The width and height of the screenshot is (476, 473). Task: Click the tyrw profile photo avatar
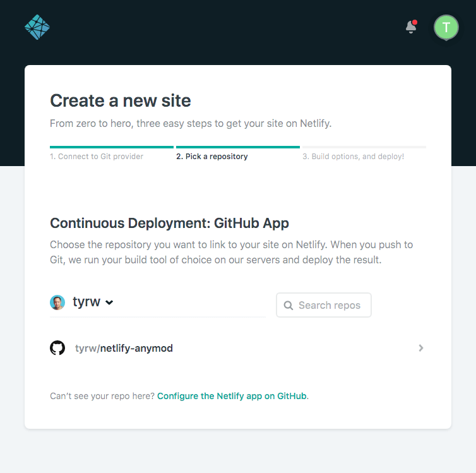(x=57, y=302)
